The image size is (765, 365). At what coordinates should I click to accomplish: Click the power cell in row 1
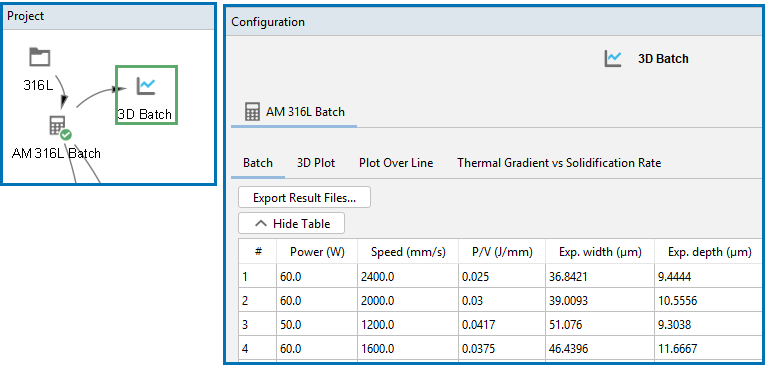click(317, 277)
